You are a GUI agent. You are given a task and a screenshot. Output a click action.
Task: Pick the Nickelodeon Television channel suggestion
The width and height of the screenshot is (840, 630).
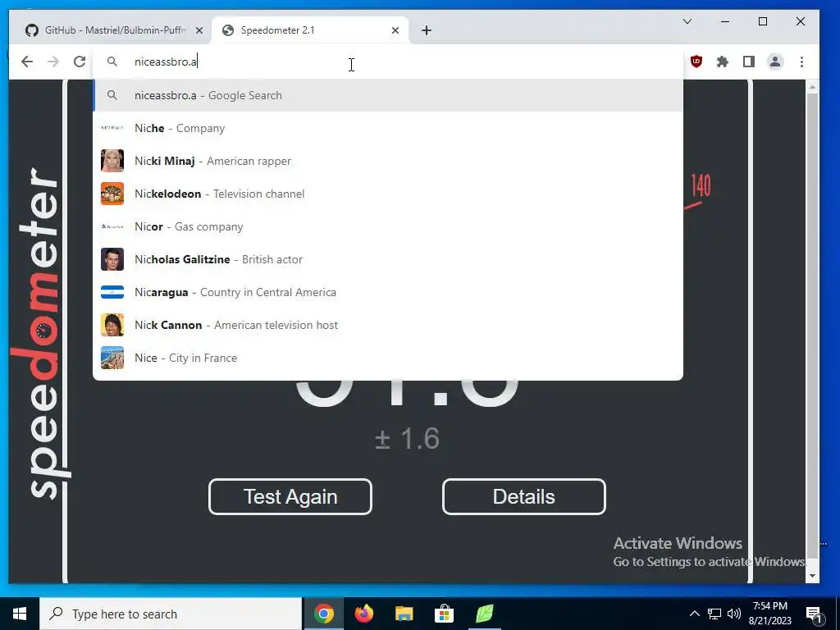pos(388,194)
